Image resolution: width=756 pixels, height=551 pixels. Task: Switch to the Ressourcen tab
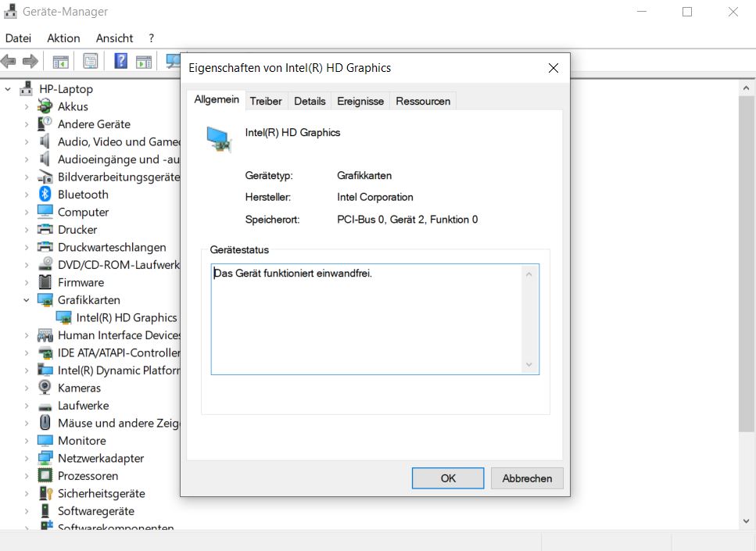tap(423, 102)
